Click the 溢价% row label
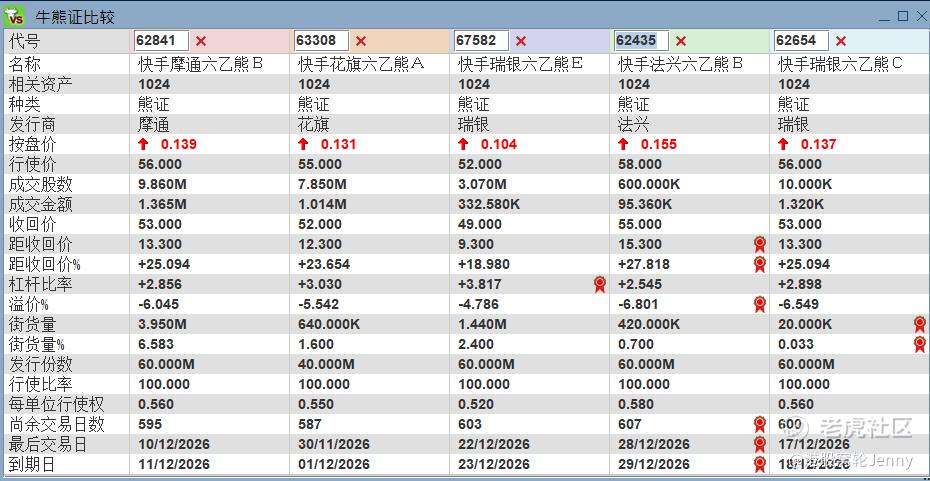Screen dimensions: 930x481 click(x=28, y=304)
